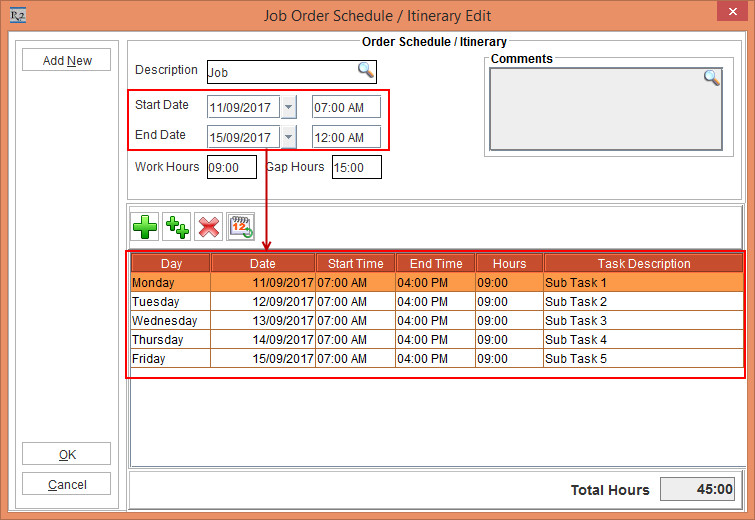Click the calendar schedule generator icon
Screen dimensions: 755x520
pos(241,226)
